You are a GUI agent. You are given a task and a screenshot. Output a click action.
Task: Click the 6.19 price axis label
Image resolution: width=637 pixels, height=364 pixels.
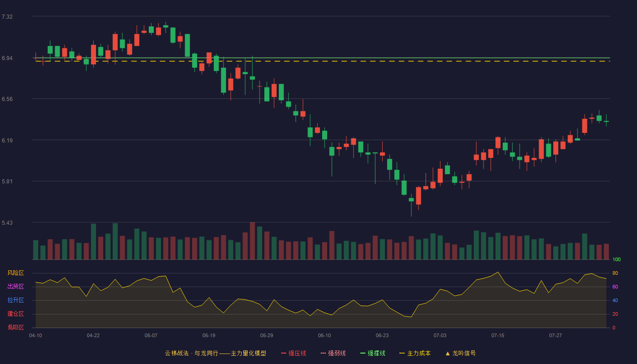(x=7, y=141)
